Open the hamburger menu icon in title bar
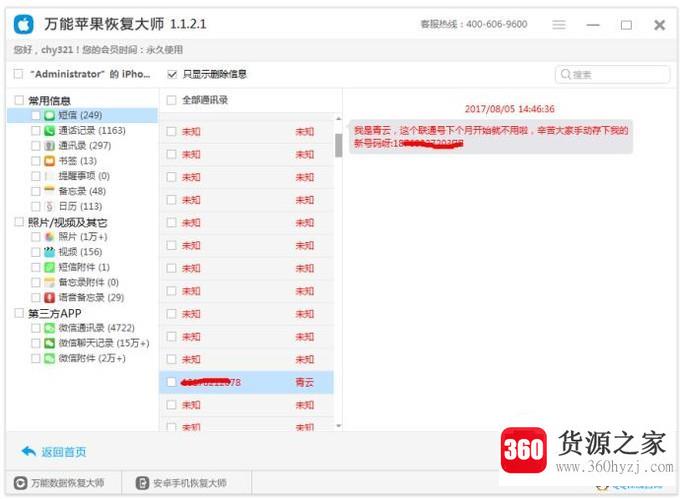 tap(559, 25)
